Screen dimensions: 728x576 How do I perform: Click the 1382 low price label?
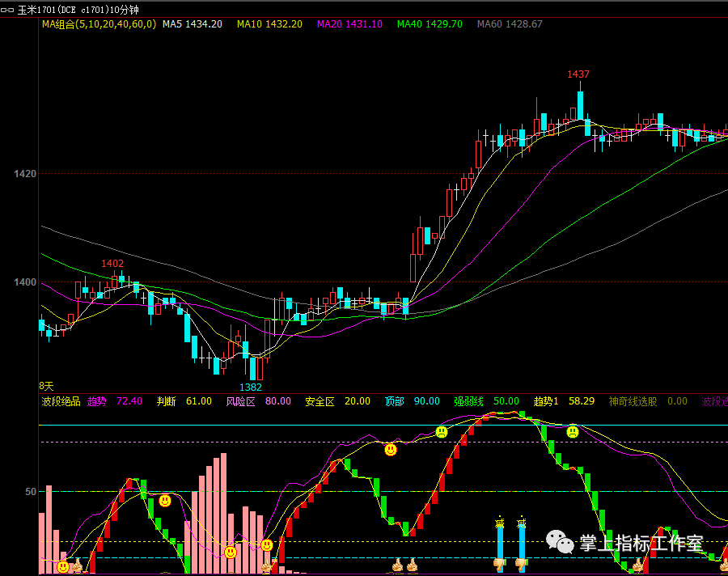(x=251, y=387)
